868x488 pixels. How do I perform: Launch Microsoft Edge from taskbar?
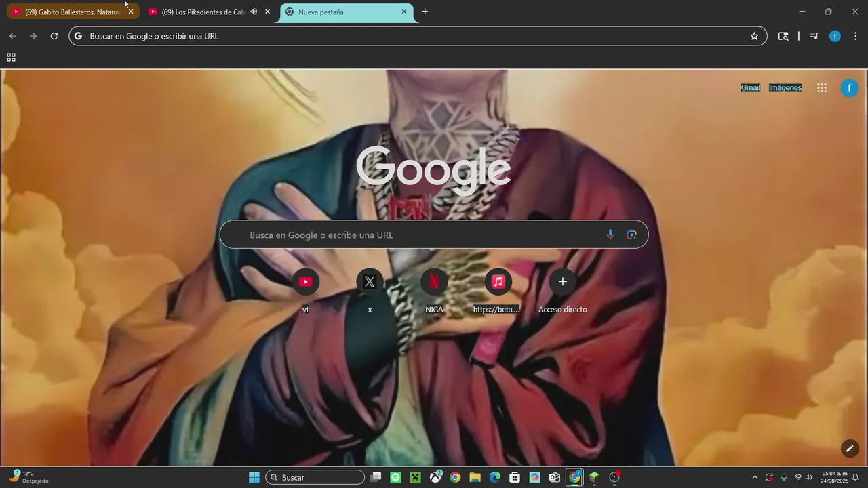[494, 477]
